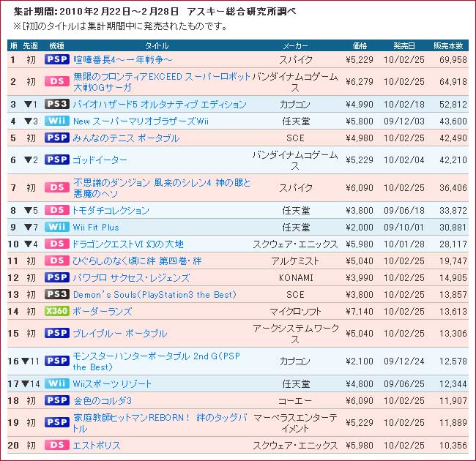Open New スーパーマリオブラザーズWii link
Viewport: 476px width, 461px height.
coord(141,121)
